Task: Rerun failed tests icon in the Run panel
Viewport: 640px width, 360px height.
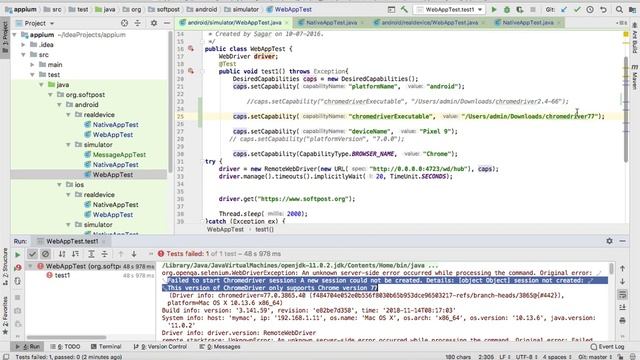Action: [x=18, y=267]
